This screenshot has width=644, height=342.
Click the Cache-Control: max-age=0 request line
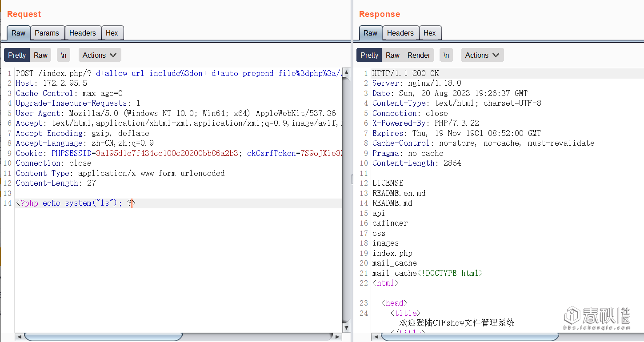tap(69, 93)
